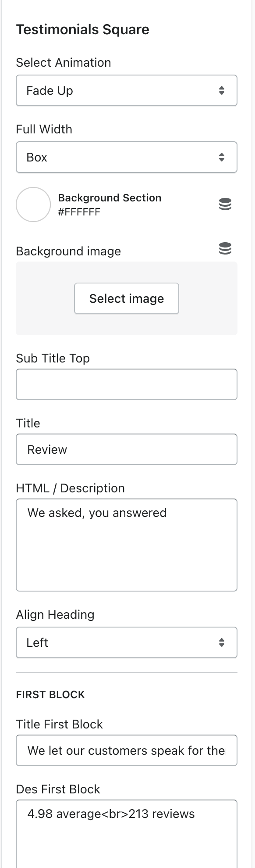This screenshot has height=868, width=255.
Task: Focus the Sub Title Top field
Action: (127, 384)
